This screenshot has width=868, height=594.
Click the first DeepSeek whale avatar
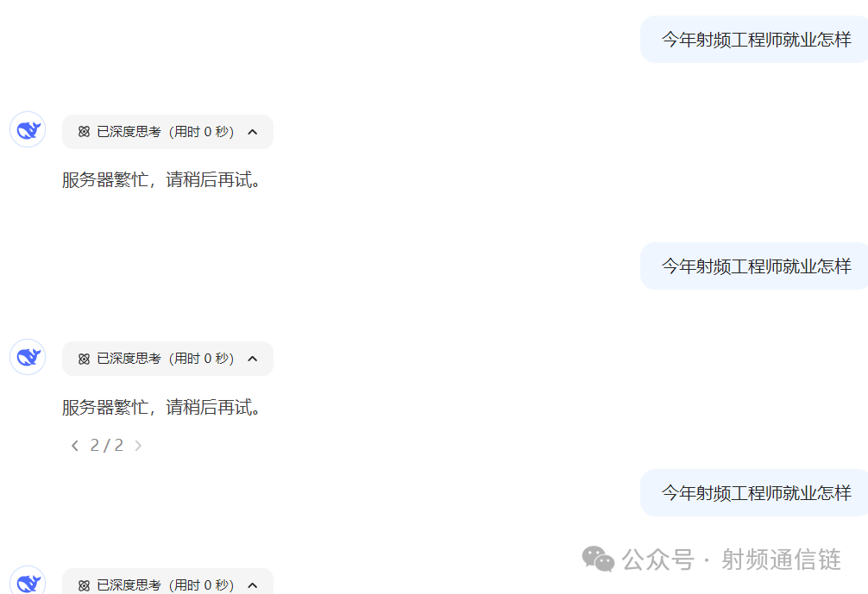[x=28, y=129]
